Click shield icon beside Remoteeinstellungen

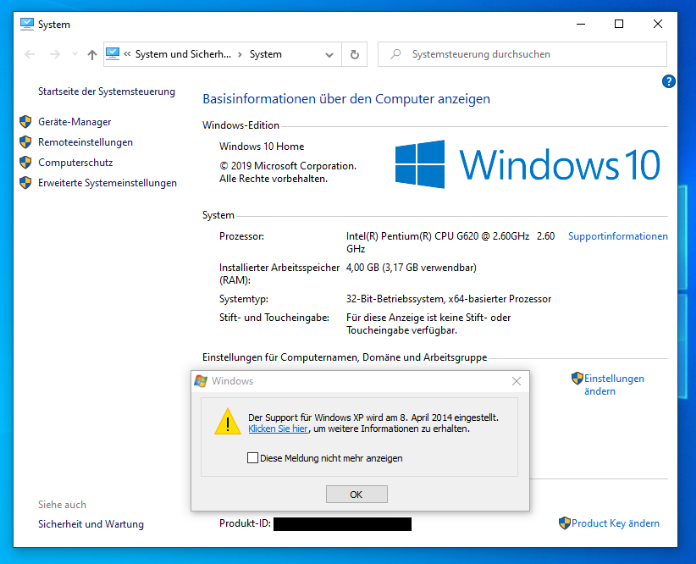26,142
